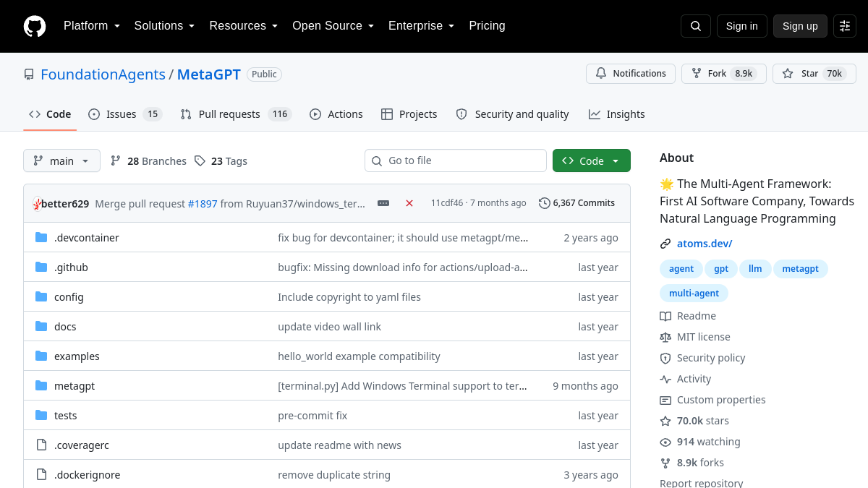Image resolution: width=868 pixels, height=488 pixels.
Task: Click the .github folder icon
Action: pyautogui.click(x=41, y=267)
